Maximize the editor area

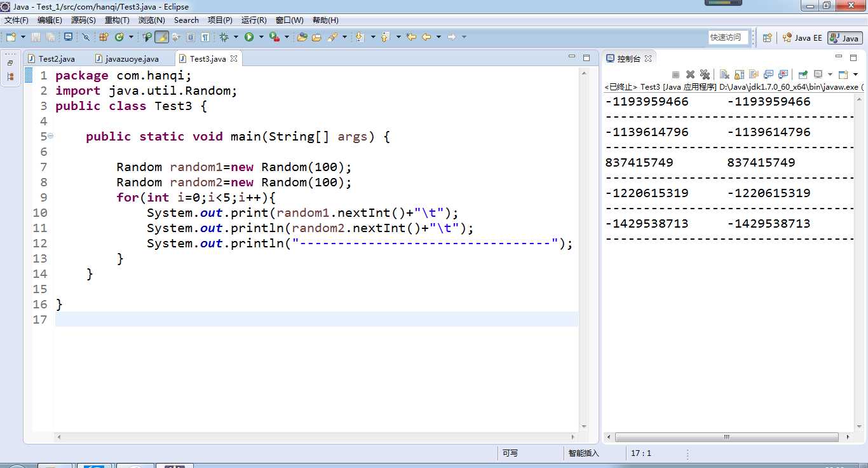[x=588, y=58]
